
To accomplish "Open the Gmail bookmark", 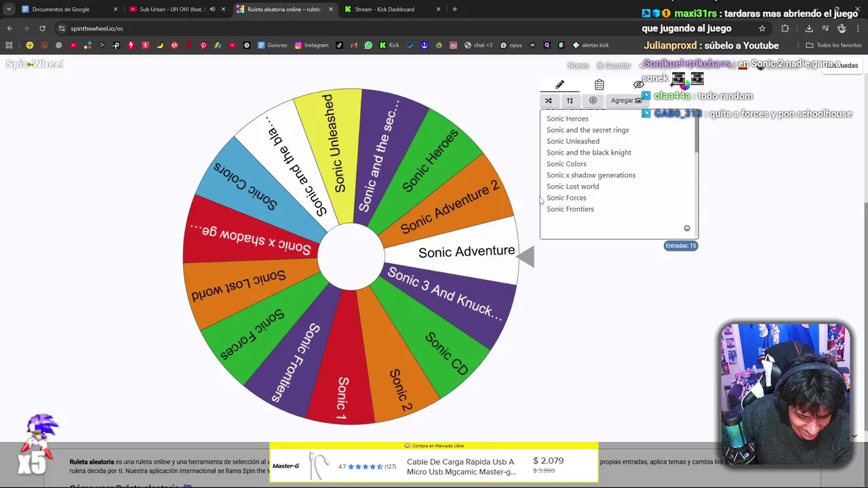I will pyautogui.click(x=353, y=45).
